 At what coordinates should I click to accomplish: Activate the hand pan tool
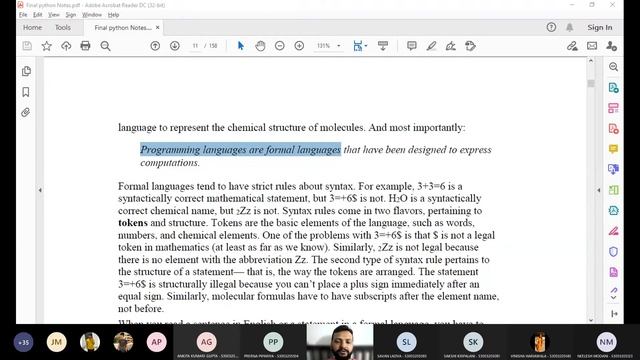tap(260, 46)
